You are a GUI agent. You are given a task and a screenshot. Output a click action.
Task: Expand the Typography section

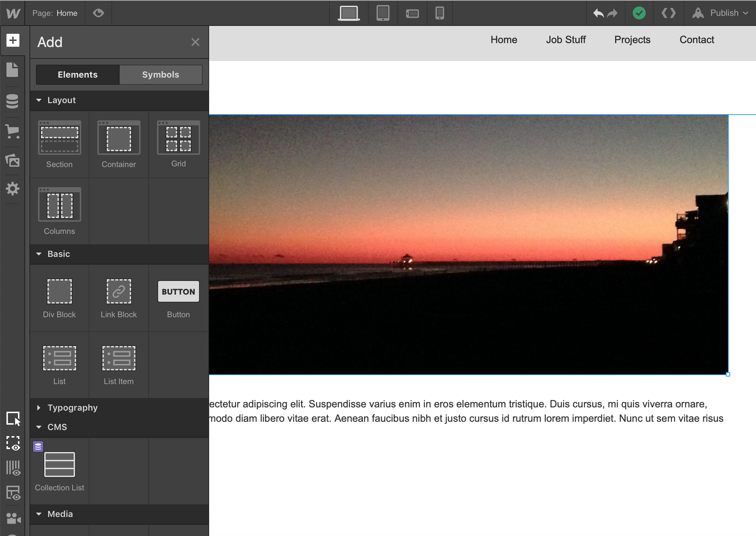click(x=119, y=408)
